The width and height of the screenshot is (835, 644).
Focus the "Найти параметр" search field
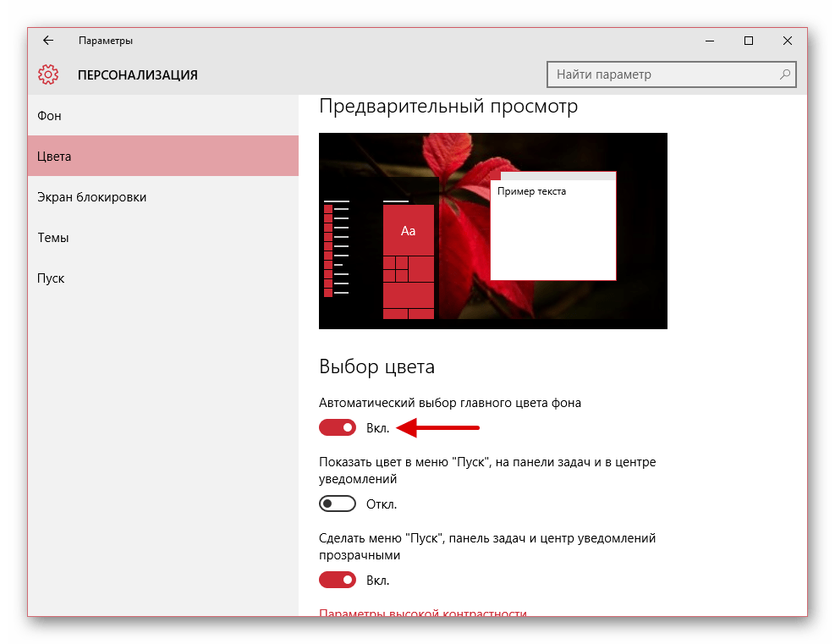(x=664, y=74)
